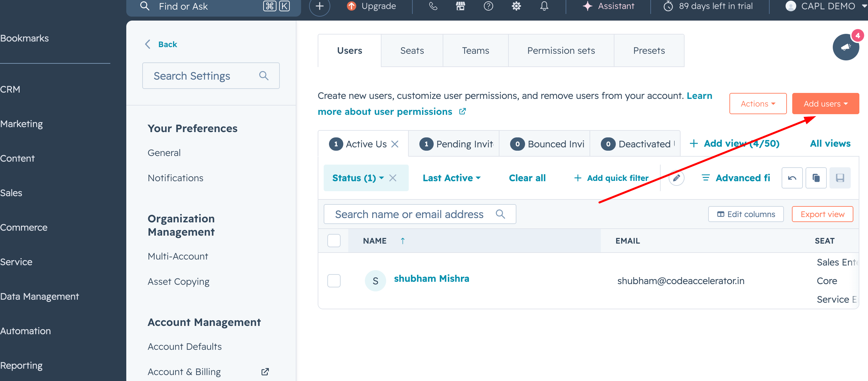Click the shubham Mishra user link

(431, 278)
